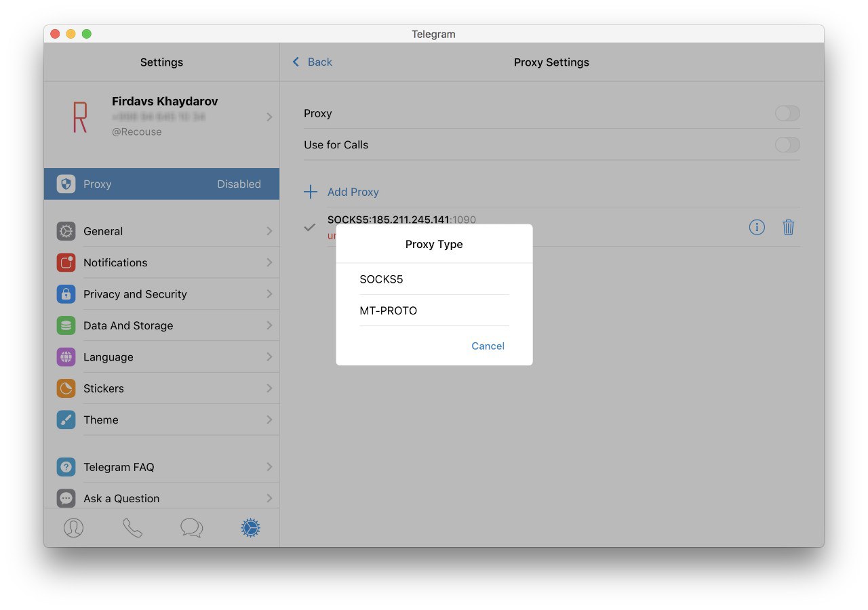Click the Privacy and Security lock icon
868x610 pixels.
click(x=66, y=294)
